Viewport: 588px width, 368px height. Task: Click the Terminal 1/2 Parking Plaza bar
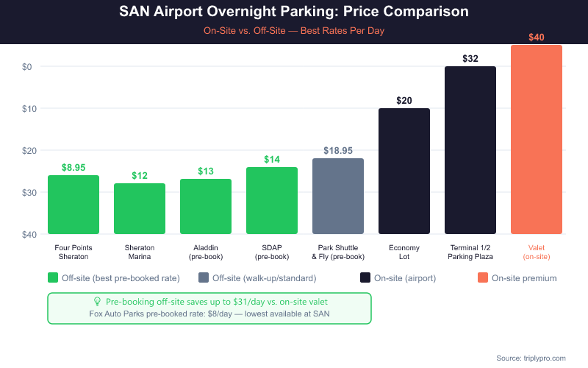pyautogui.click(x=470, y=150)
